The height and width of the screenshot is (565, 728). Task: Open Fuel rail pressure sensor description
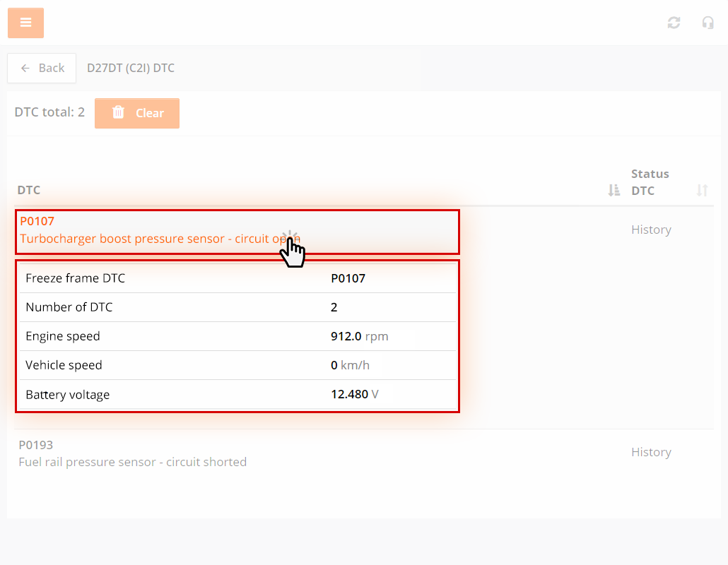tap(132, 462)
